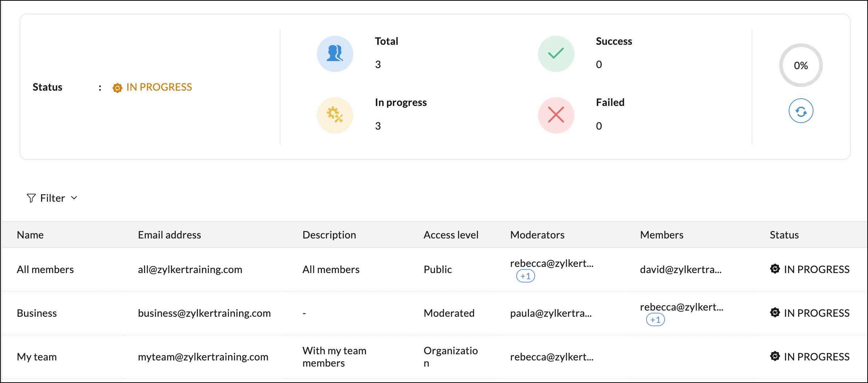This screenshot has height=383, width=868.
Task: Click the green Success checkmark icon
Action: coord(556,54)
